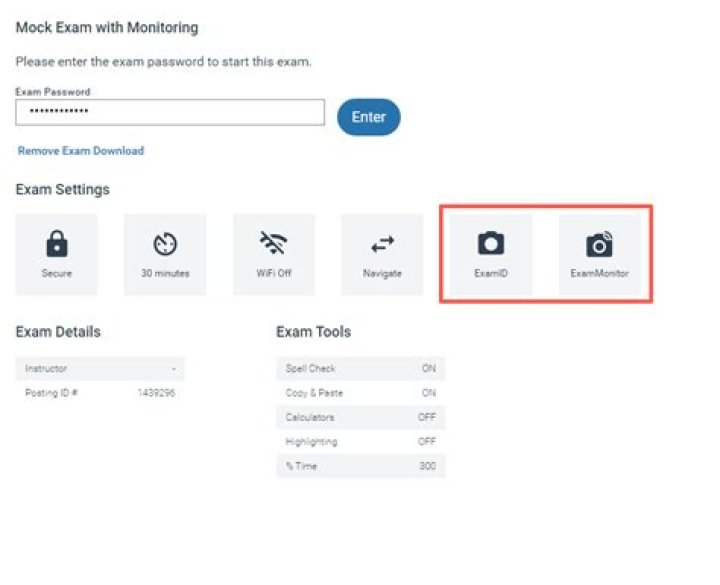This screenshot has height=585, width=720.
Task: Click the Instructor details row
Action: pyautogui.click(x=100, y=369)
